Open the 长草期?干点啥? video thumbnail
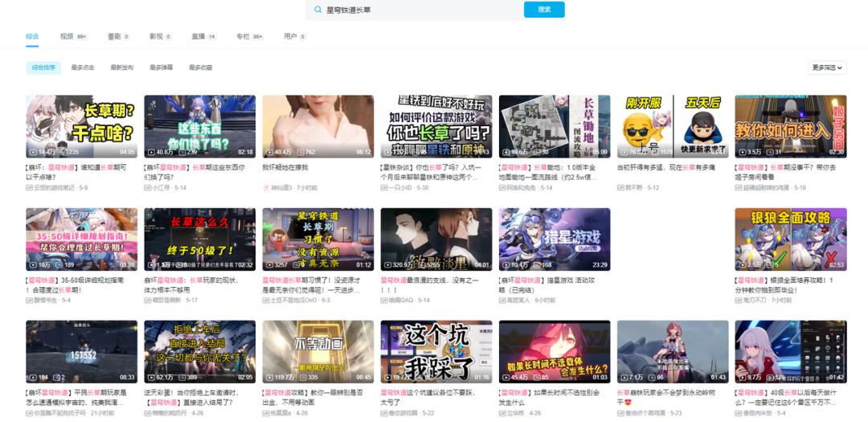 [81, 126]
